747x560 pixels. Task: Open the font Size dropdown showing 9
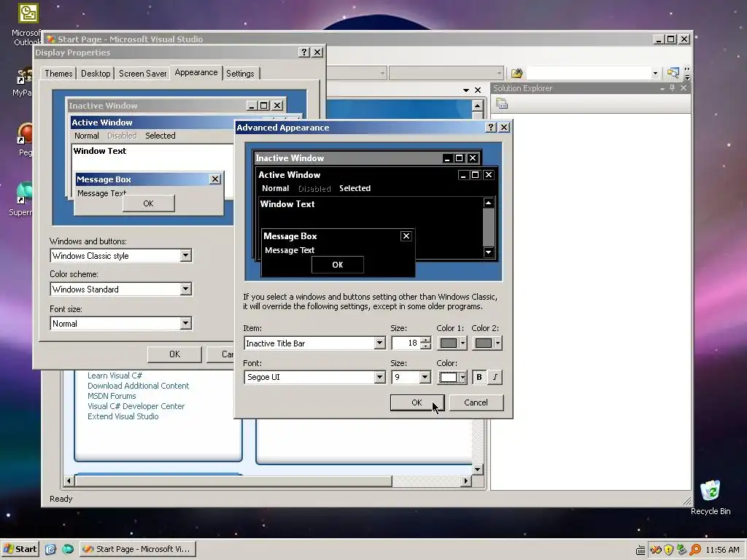click(x=425, y=377)
